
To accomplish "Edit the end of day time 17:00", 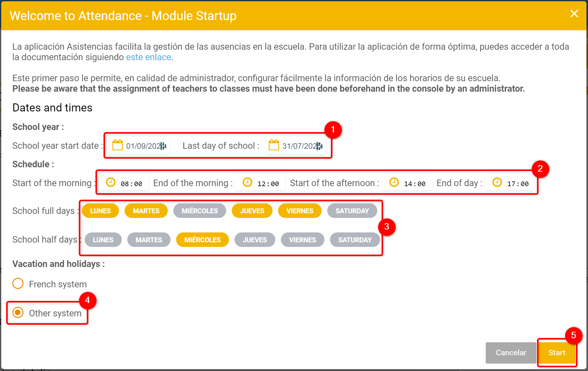I will click(518, 184).
